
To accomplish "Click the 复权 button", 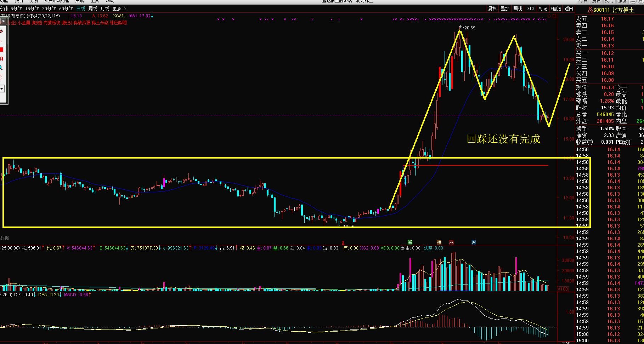I will [492, 8].
